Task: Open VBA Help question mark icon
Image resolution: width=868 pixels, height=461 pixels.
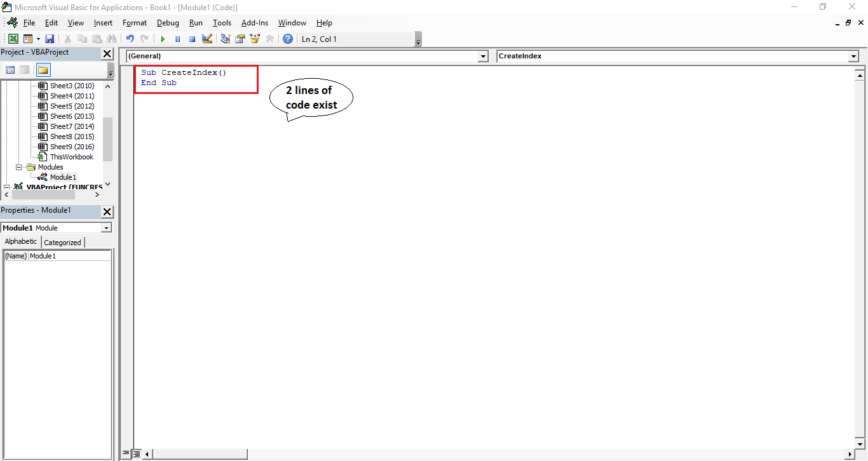Action: [x=288, y=39]
